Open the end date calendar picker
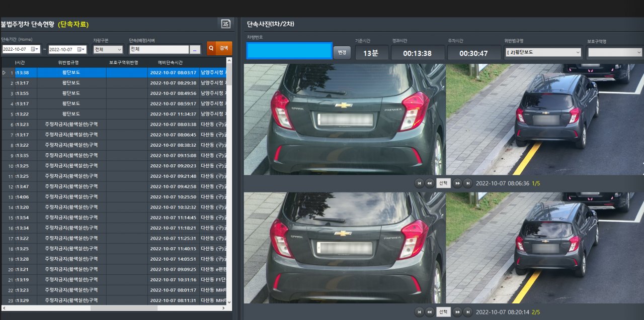This screenshot has height=320, width=644. pos(82,49)
